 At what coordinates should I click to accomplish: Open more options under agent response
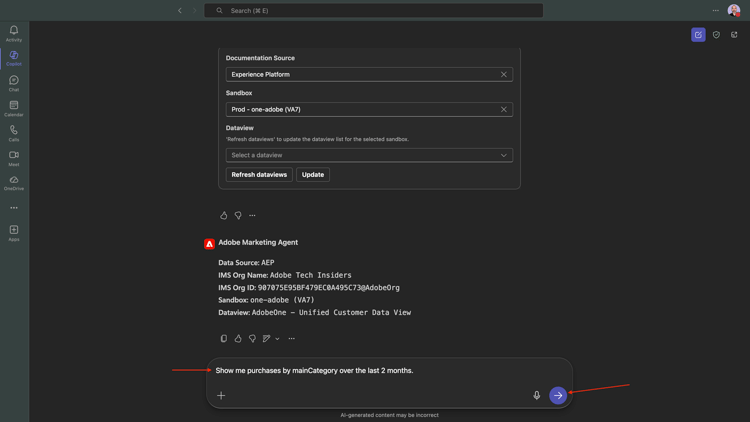(x=291, y=338)
